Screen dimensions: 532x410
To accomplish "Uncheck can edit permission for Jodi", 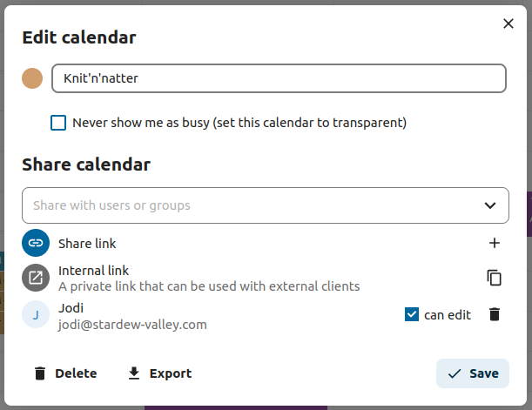I will click(x=413, y=315).
